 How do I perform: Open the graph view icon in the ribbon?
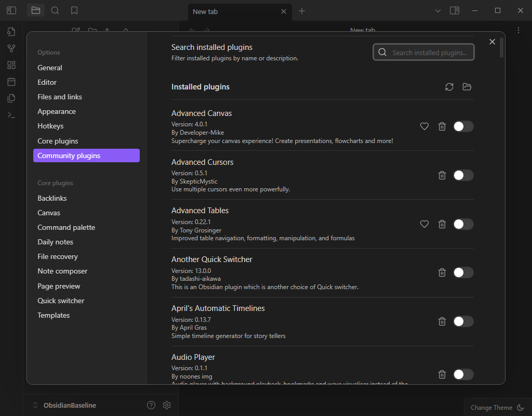11,48
